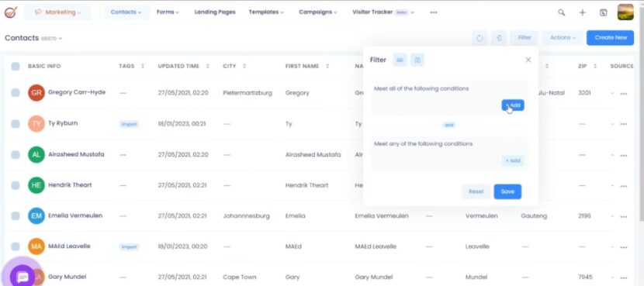Click the refresh contacts icon
Screen dimensions: 644x286
tap(480, 38)
